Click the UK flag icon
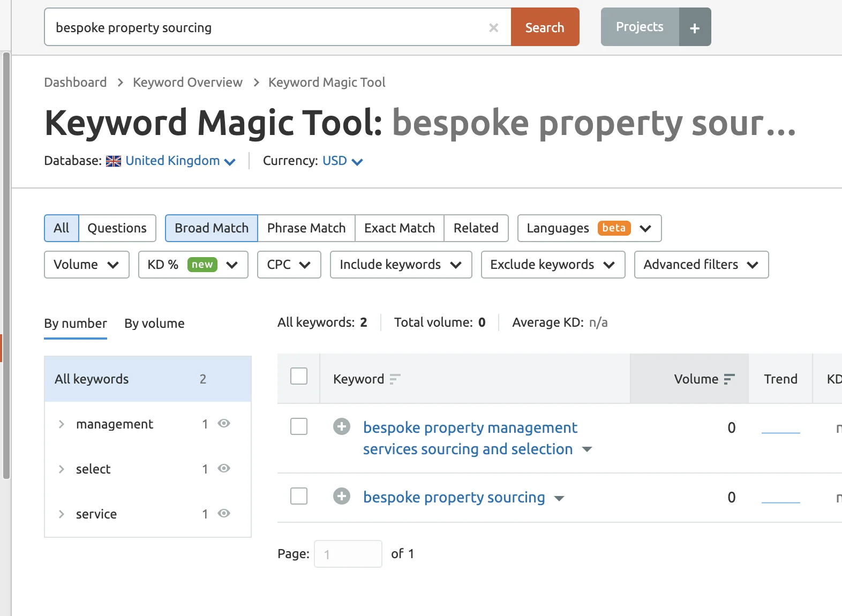This screenshot has height=616, width=842. pyautogui.click(x=114, y=161)
